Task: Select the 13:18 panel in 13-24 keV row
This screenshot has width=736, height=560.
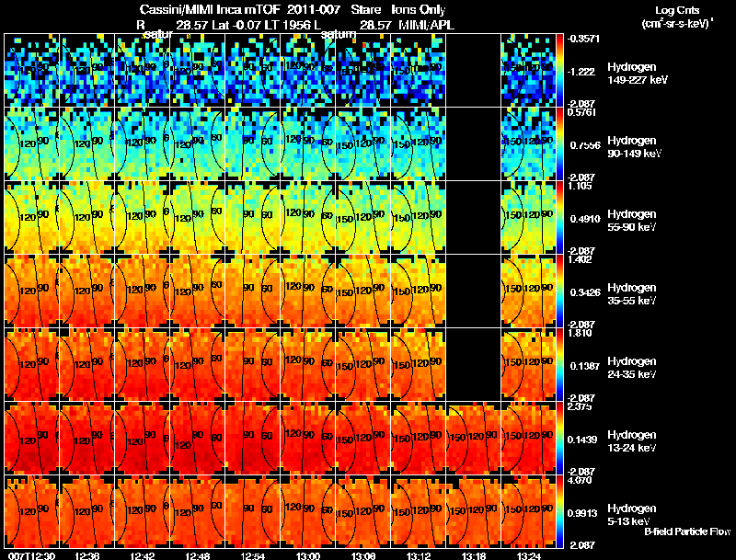Action: tap(474, 439)
